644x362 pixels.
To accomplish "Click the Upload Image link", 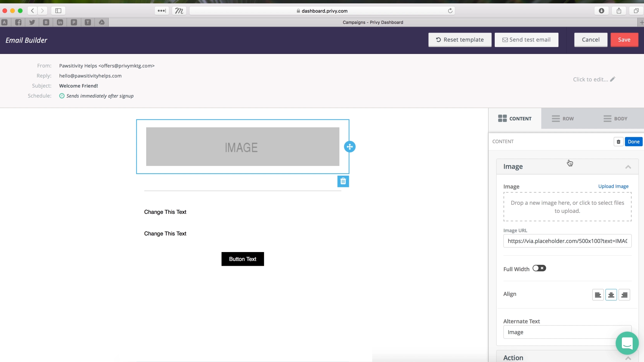I will [x=613, y=186].
